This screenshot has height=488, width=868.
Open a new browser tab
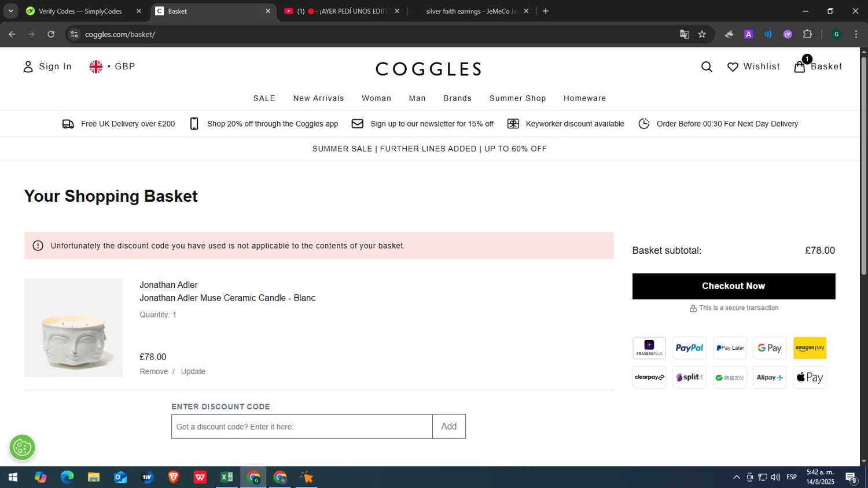pyautogui.click(x=546, y=11)
